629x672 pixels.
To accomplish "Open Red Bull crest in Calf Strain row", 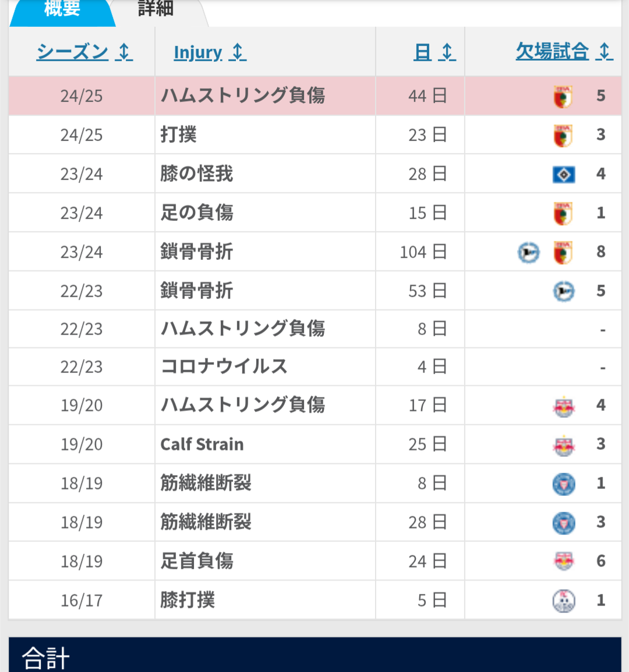I will click(x=563, y=445).
